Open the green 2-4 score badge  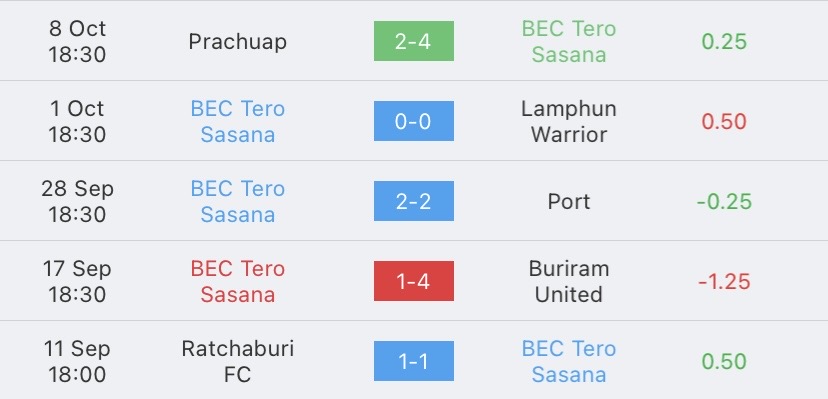tap(413, 41)
